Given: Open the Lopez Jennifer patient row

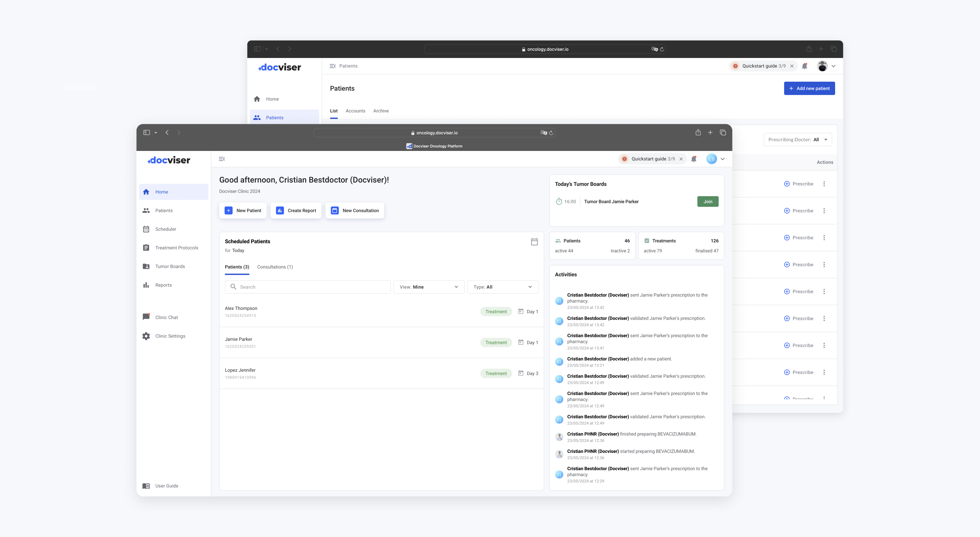Looking at the screenshot, I should (381, 373).
